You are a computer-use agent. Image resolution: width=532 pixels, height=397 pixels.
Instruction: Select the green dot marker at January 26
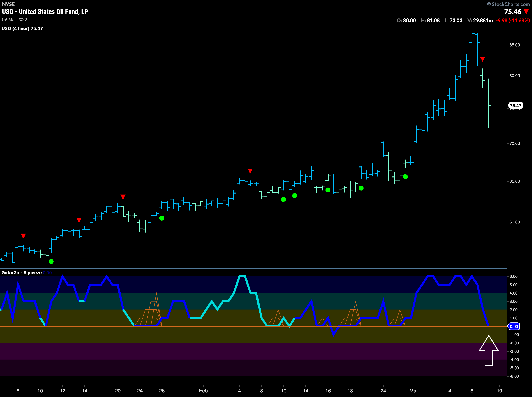[162, 218]
